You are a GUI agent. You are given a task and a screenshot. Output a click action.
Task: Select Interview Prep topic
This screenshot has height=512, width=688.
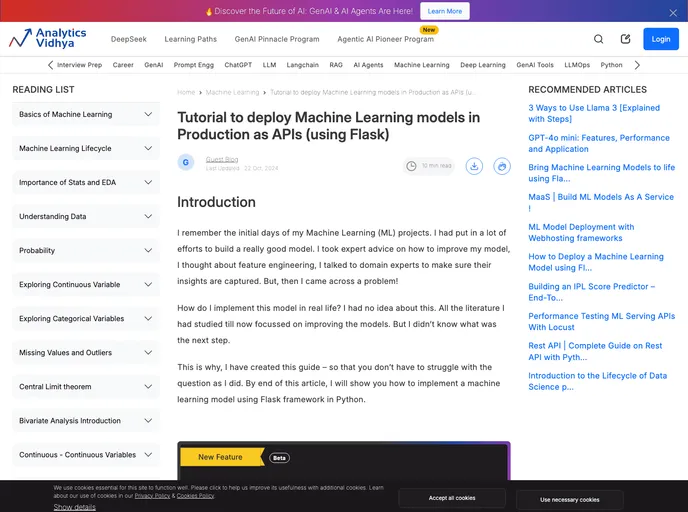pyautogui.click(x=79, y=65)
